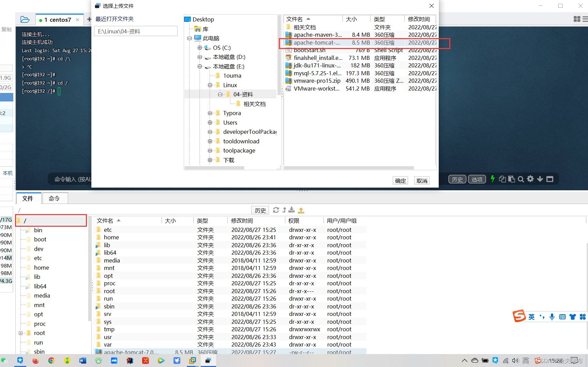Open Word from the taskbar
The height and width of the screenshot is (367, 588).
click(82, 361)
